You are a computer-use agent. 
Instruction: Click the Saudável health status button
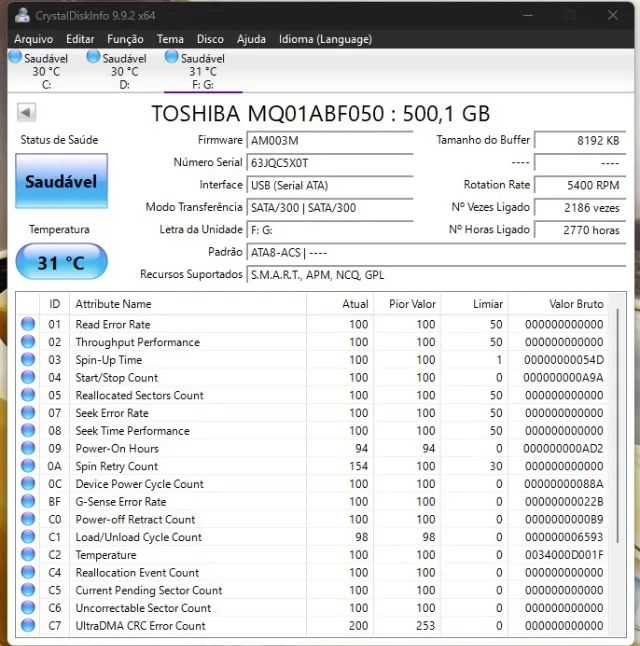61,181
